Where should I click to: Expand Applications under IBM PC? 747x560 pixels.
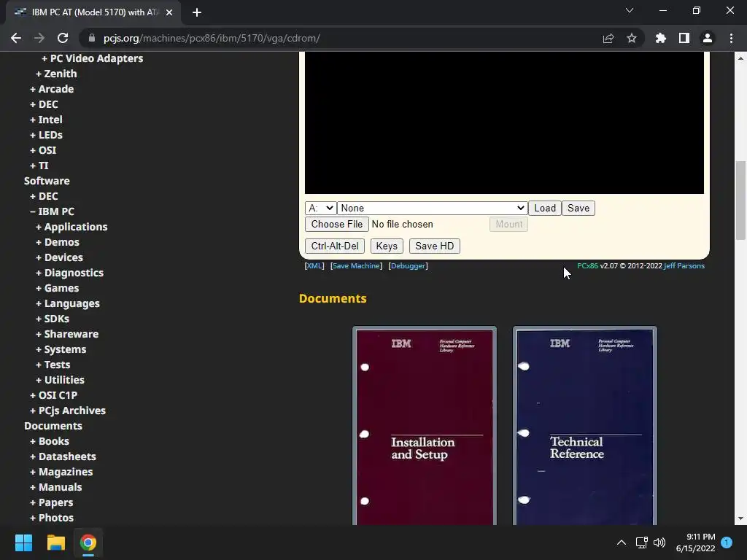(71, 227)
